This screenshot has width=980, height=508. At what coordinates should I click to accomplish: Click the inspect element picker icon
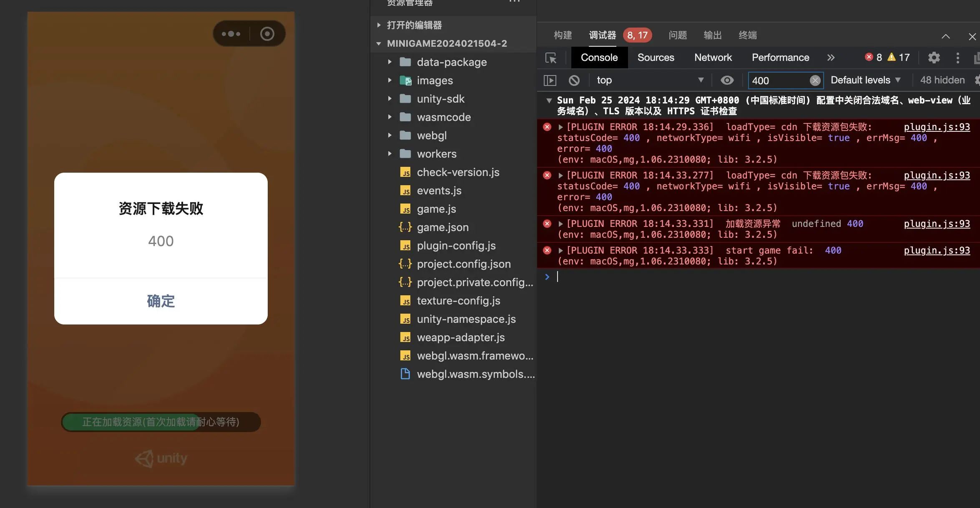[551, 58]
